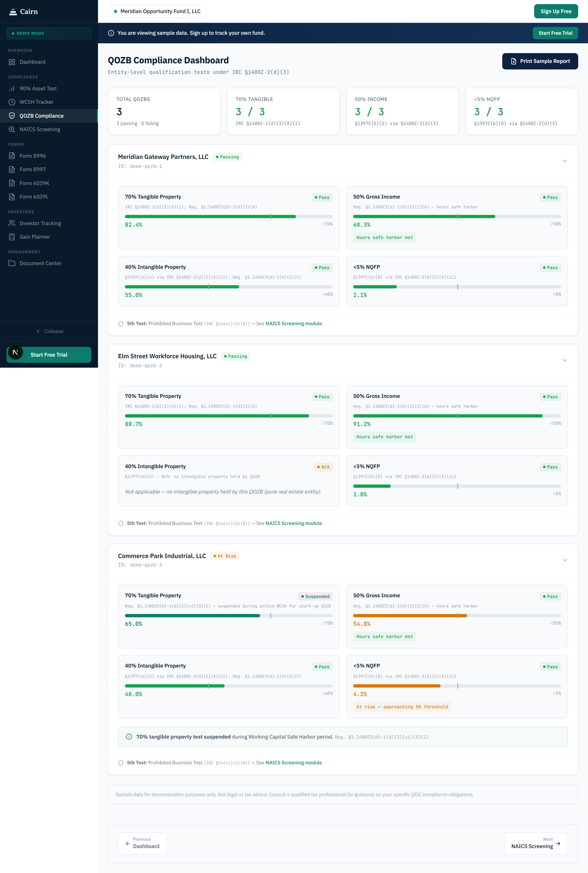The height and width of the screenshot is (873, 588).
Task: Open the NAICS Screening module link under Commerce Park
Action: pyautogui.click(x=294, y=763)
